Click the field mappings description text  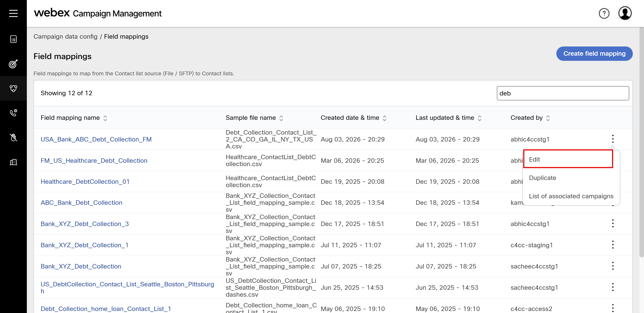(x=134, y=74)
